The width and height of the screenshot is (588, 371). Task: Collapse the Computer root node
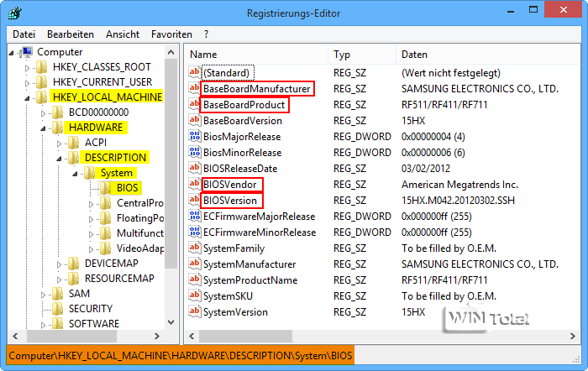pos(11,53)
